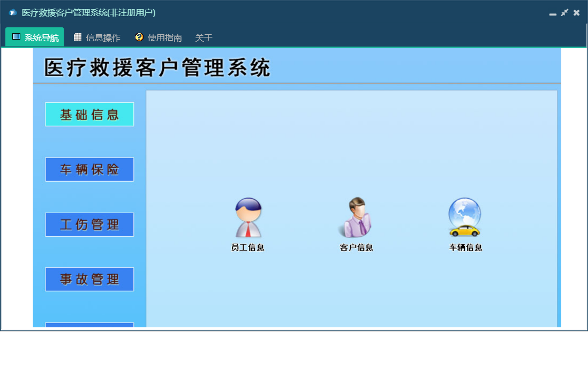Viewport: 588px width, 390px height.
Task: Click the 系统导航 tab's window icon
Action: point(16,36)
